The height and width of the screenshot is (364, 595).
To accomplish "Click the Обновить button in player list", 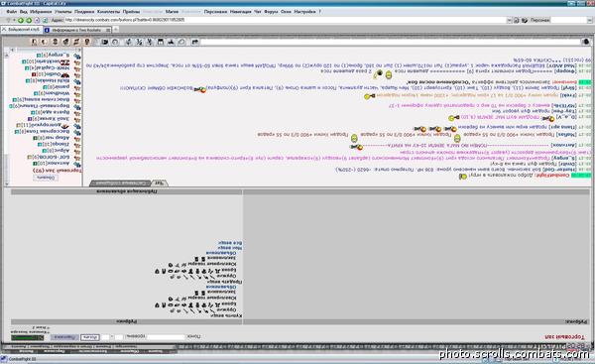I will [46, 178].
